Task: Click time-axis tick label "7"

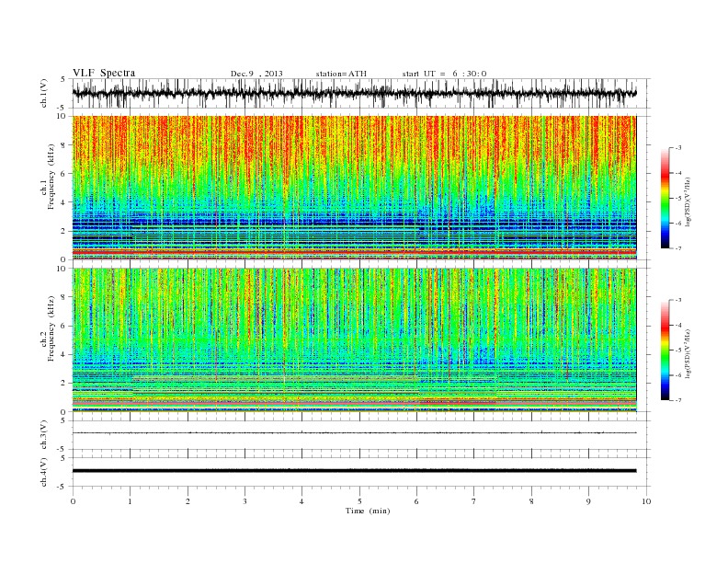Action: tap(474, 501)
